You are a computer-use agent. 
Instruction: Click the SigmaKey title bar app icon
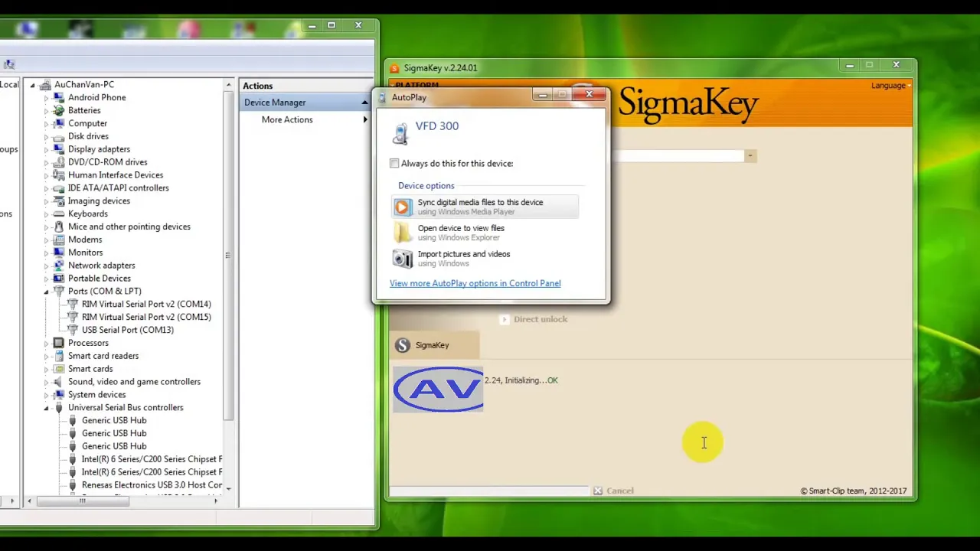(395, 67)
